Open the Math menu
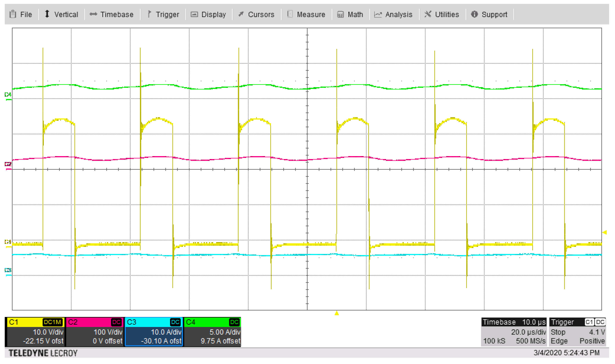The width and height of the screenshot is (615, 364). coord(350,15)
